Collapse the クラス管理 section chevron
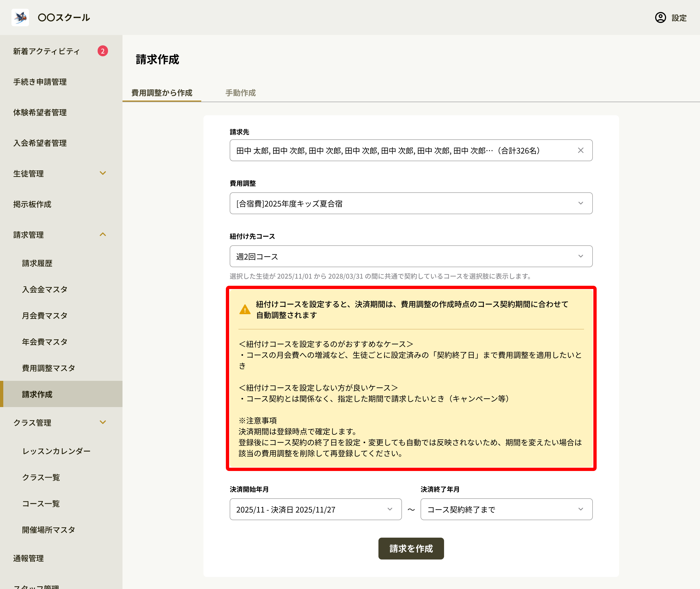This screenshot has width=700, height=589. click(103, 422)
